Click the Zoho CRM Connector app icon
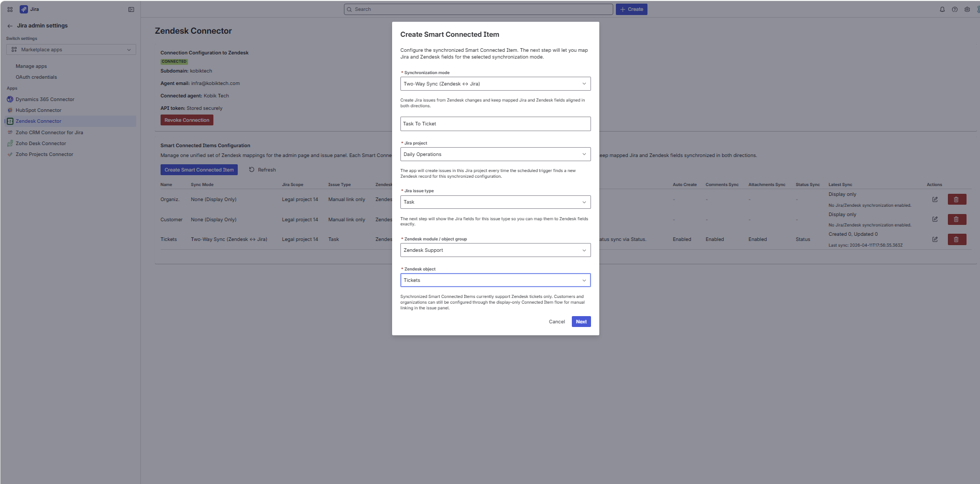The width and height of the screenshot is (980, 484). 10,132
